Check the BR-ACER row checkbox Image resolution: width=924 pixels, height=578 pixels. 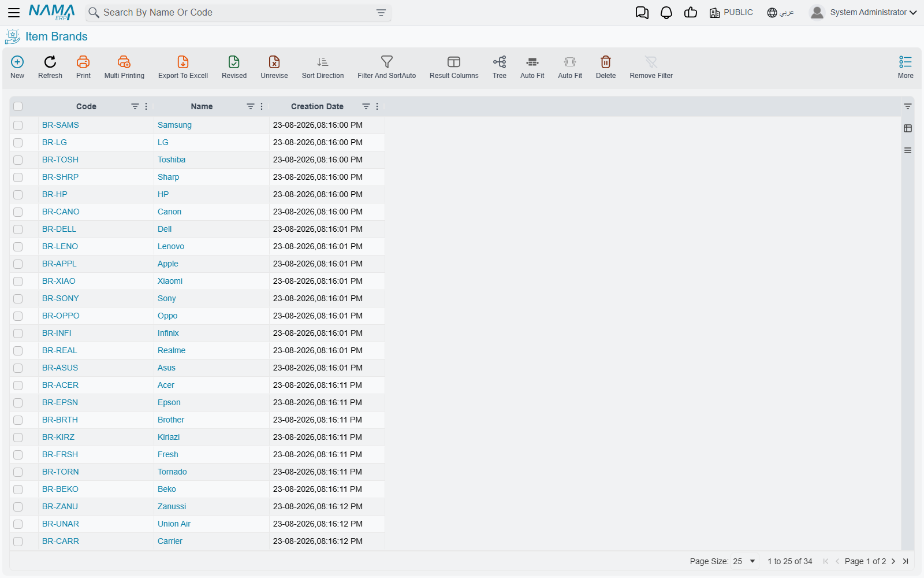click(18, 386)
